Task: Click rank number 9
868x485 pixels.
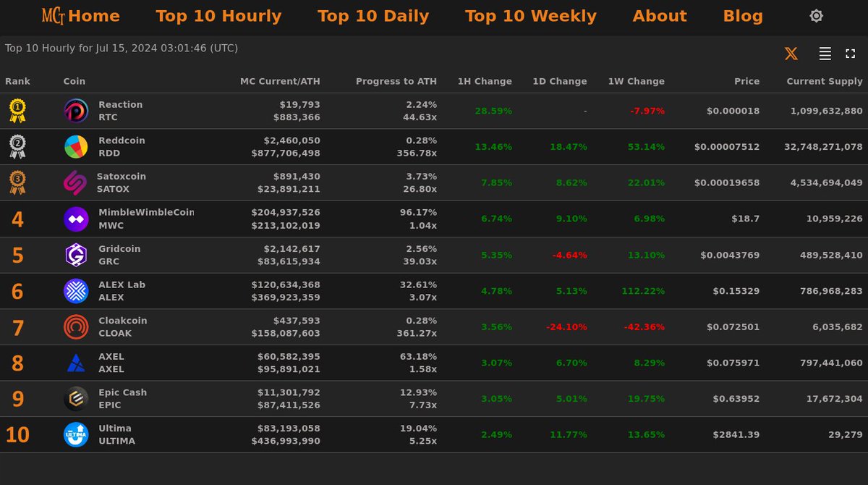Action: click(17, 400)
